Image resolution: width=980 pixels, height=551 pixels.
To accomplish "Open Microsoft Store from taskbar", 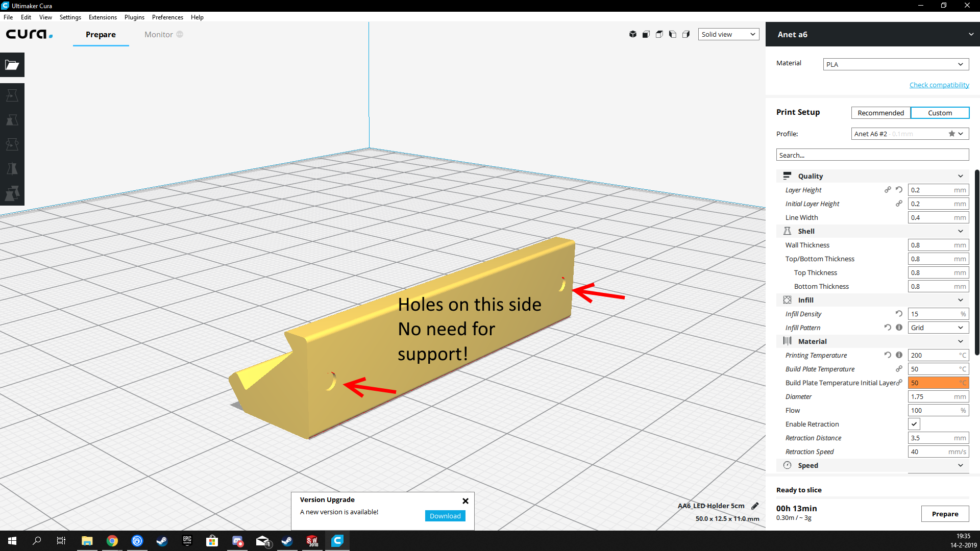I will [212, 541].
